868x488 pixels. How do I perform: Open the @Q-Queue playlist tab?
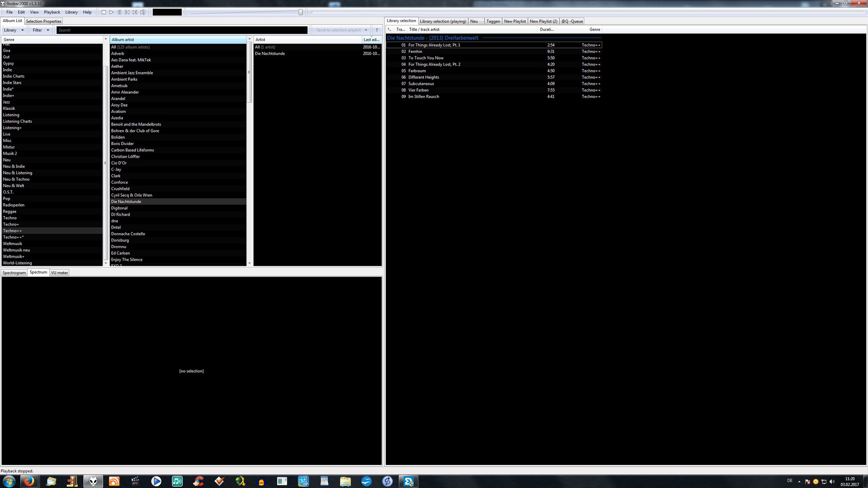(x=572, y=21)
